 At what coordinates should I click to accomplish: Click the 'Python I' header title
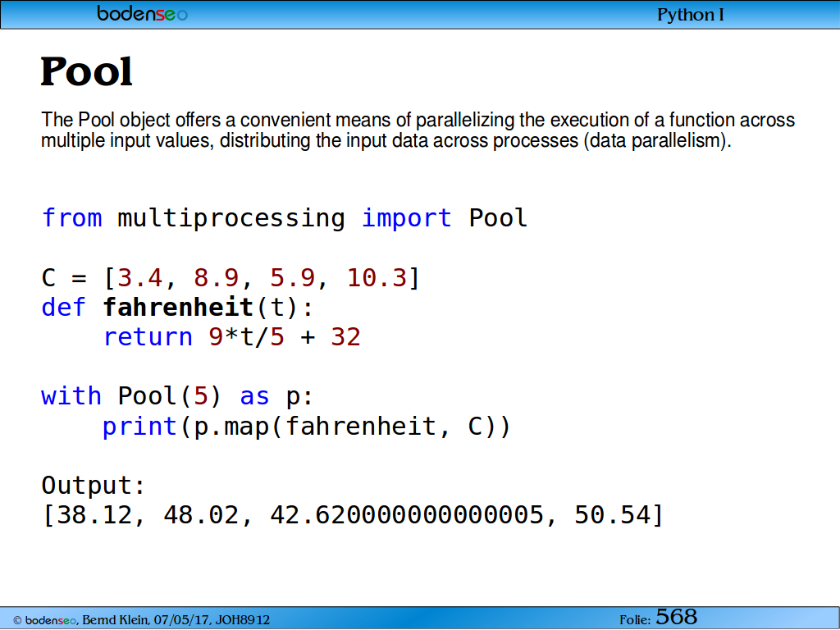[691, 15]
